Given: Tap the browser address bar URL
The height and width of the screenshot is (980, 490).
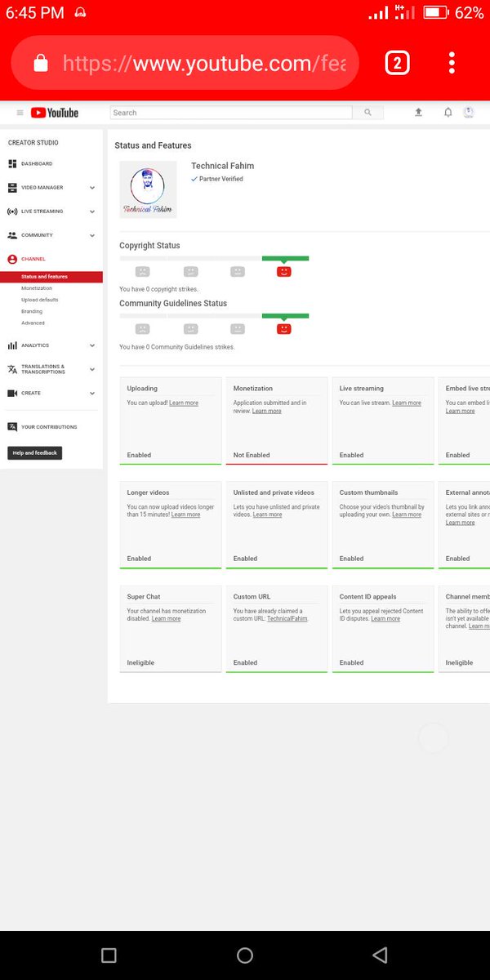Looking at the screenshot, I should pyautogui.click(x=204, y=63).
